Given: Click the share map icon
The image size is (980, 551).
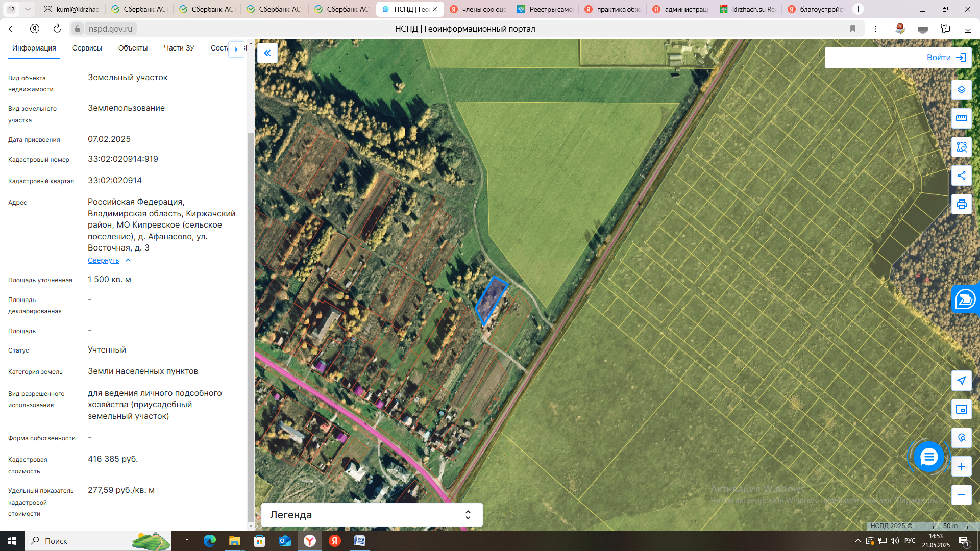Looking at the screenshot, I should [x=961, y=176].
